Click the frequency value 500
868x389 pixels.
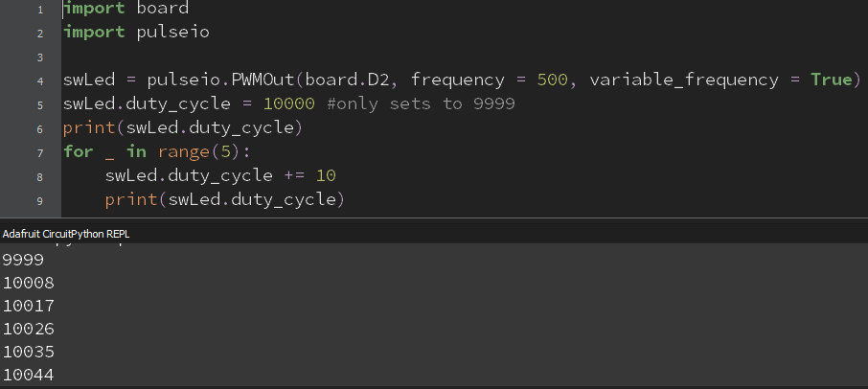click(553, 80)
